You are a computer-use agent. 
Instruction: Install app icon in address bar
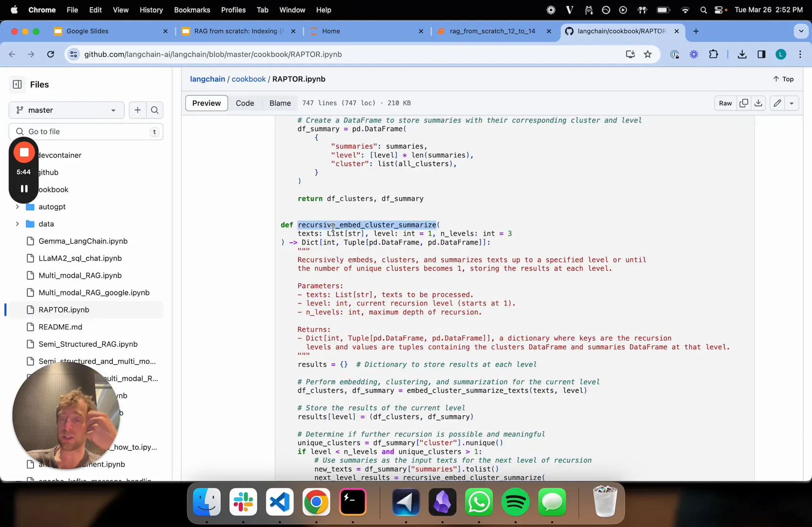coord(630,54)
